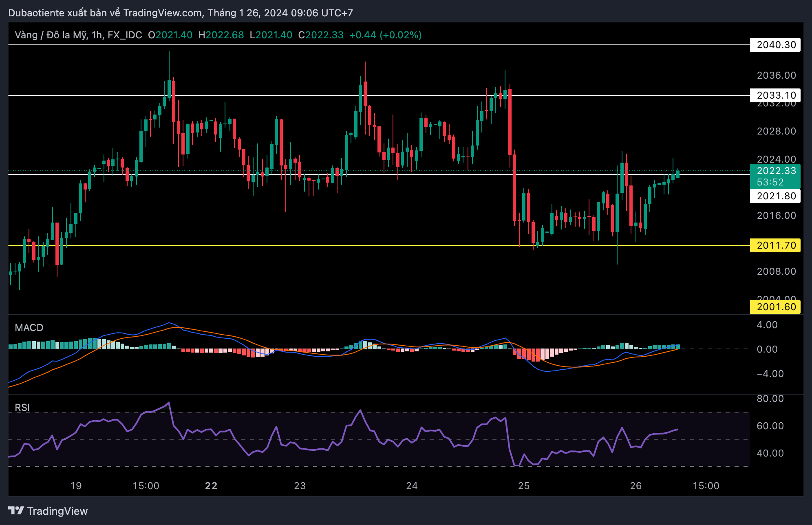Click the RSI scale value 40.00
812x525 pixels.
pos(770,453)
